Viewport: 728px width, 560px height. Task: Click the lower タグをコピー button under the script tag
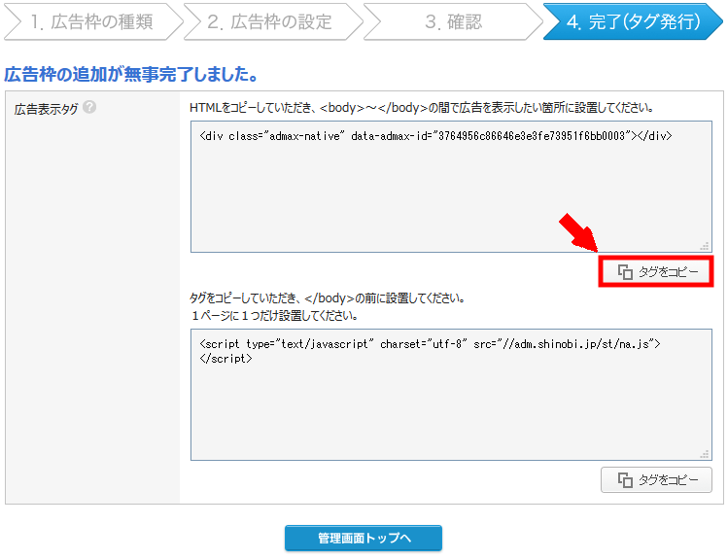656,479
